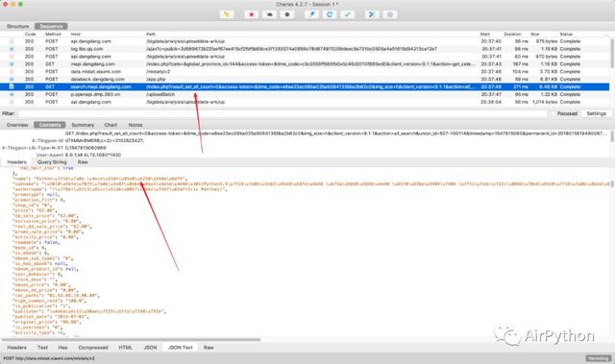Open the Summary tab

pyautogui.click(x=83, y=125)
